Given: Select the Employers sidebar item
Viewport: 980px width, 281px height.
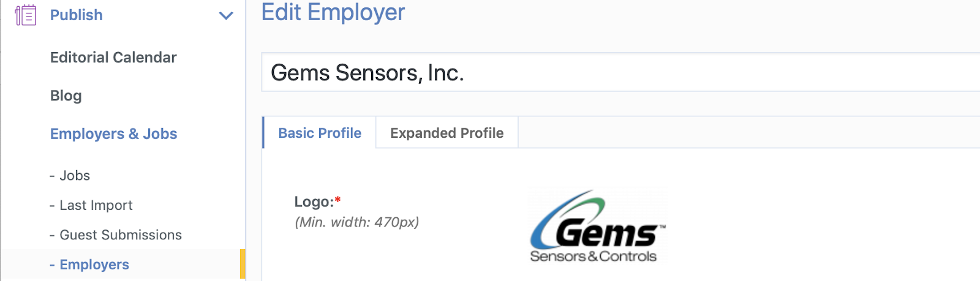Looking at the screenshot, I should (x=94, y=264).
